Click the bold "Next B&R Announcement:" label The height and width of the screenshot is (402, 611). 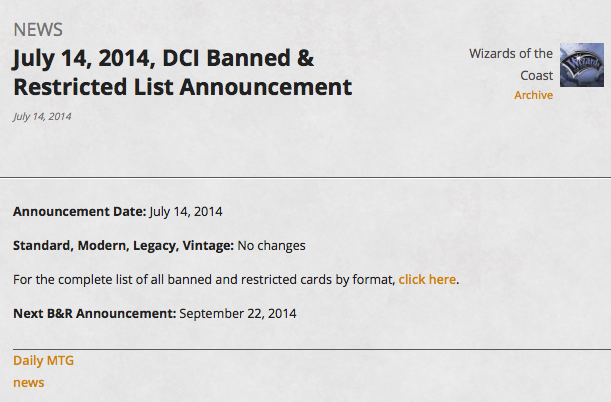95,314
